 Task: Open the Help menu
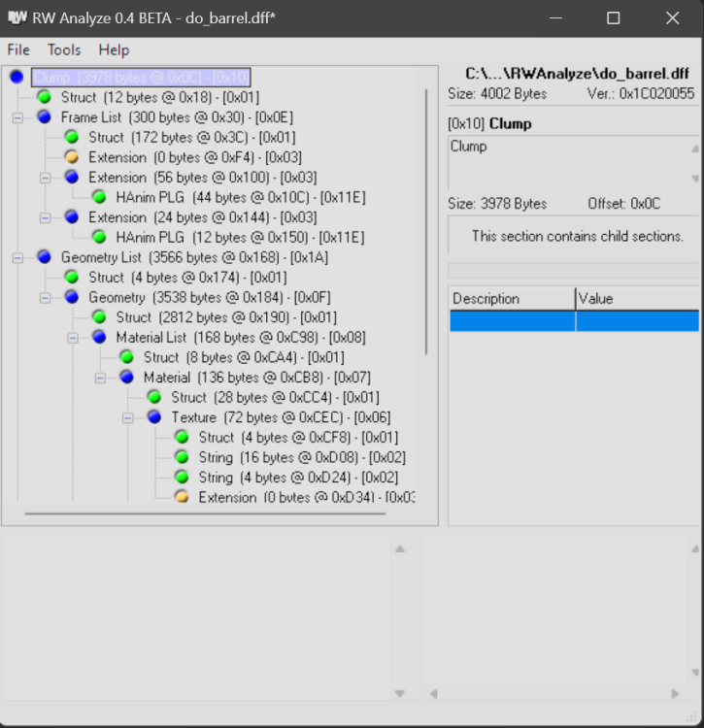pos(114,50)
